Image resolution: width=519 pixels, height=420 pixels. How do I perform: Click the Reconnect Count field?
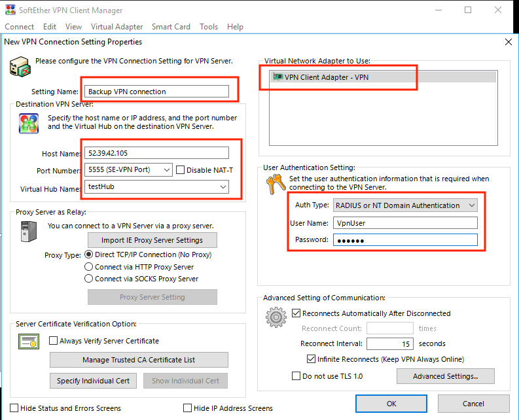pos(390,328)
